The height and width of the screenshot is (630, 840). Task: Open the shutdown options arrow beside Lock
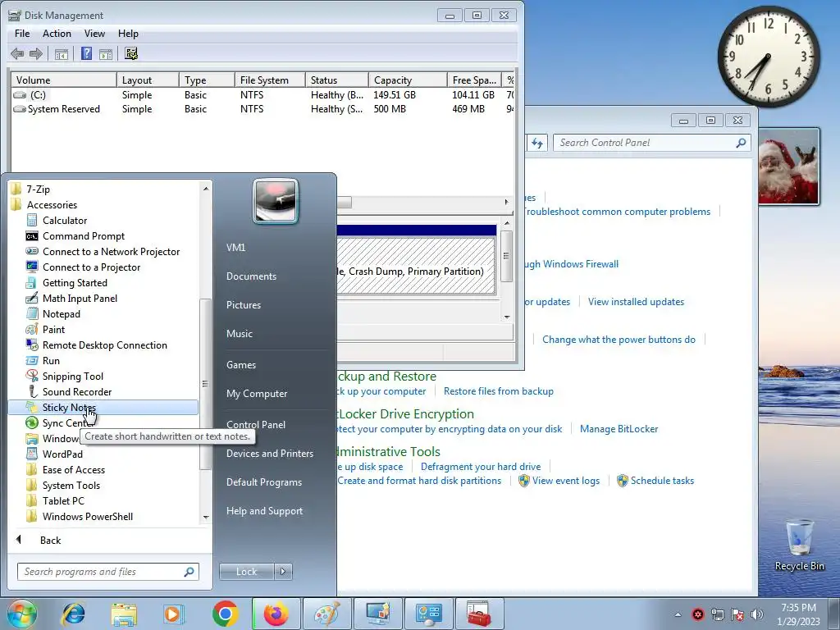pyautogui.click(x=283, y=572)
